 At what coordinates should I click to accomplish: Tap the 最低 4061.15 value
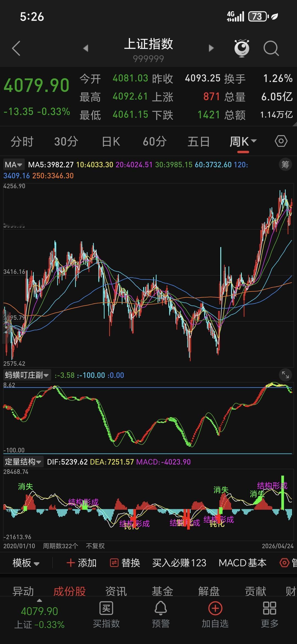[130, 115]
